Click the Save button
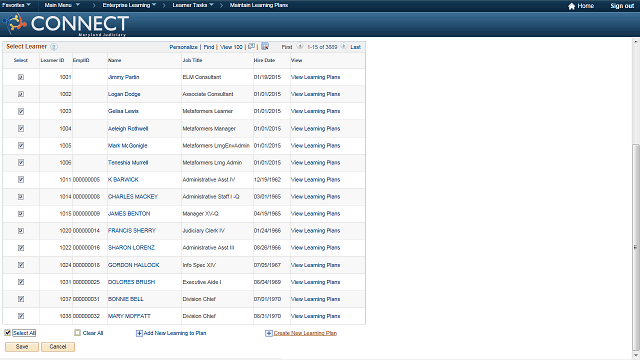Viewport: 640px width, 360px height. pos(22,347)
